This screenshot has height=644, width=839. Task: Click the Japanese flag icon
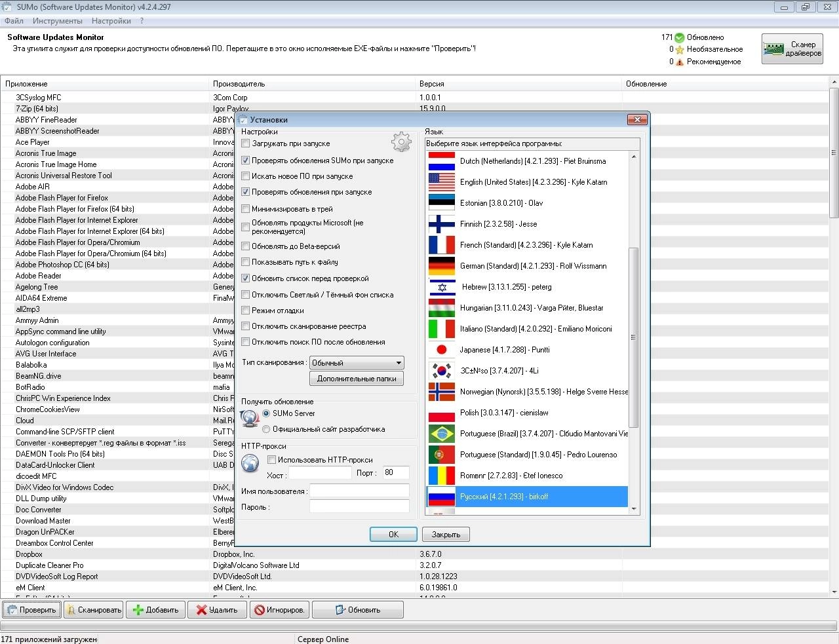click(x=441, y=350)
